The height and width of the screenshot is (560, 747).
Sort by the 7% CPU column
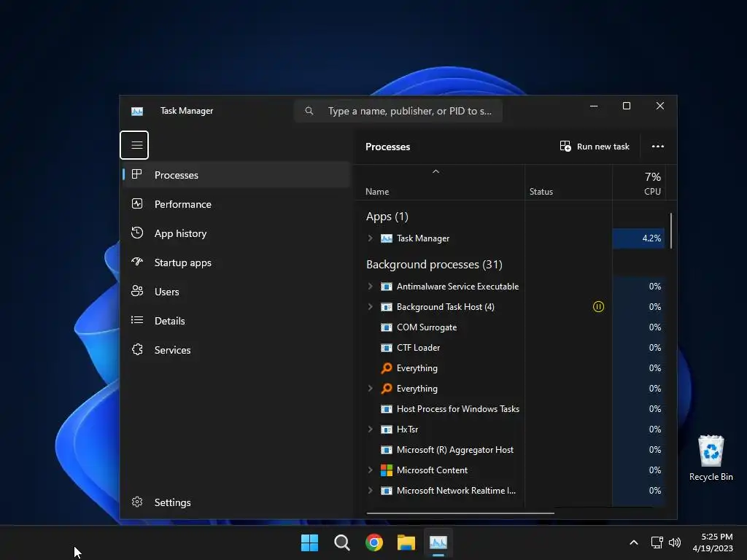639,183
